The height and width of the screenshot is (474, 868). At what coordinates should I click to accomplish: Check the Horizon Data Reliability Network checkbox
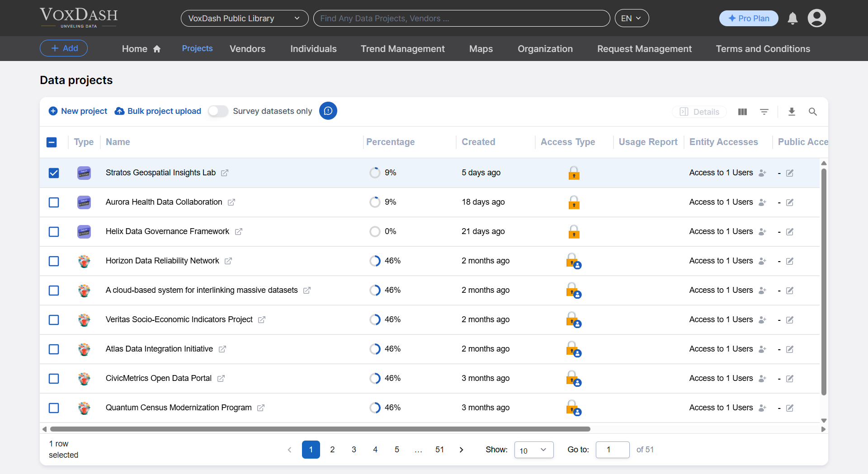[x=54, y=261]
